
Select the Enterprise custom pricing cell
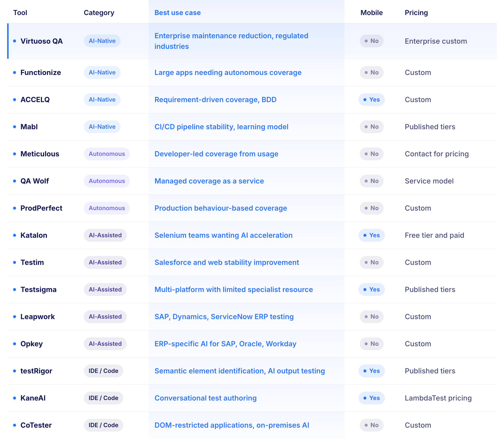click(436, 41)
